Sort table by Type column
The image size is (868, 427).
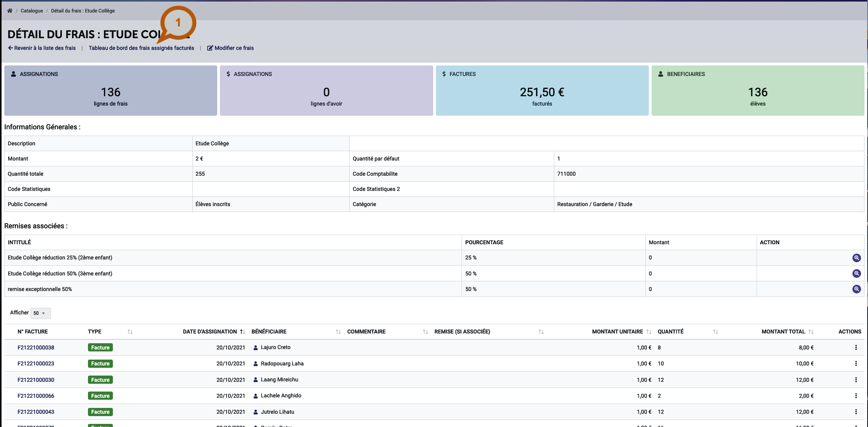point(130,332)
